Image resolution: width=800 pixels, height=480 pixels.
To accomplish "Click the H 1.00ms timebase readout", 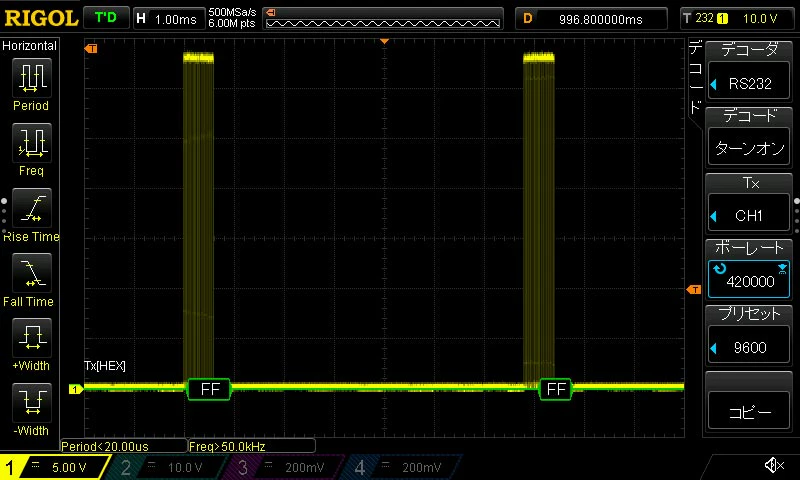I will pyautogui.click(x=168, y=19).
